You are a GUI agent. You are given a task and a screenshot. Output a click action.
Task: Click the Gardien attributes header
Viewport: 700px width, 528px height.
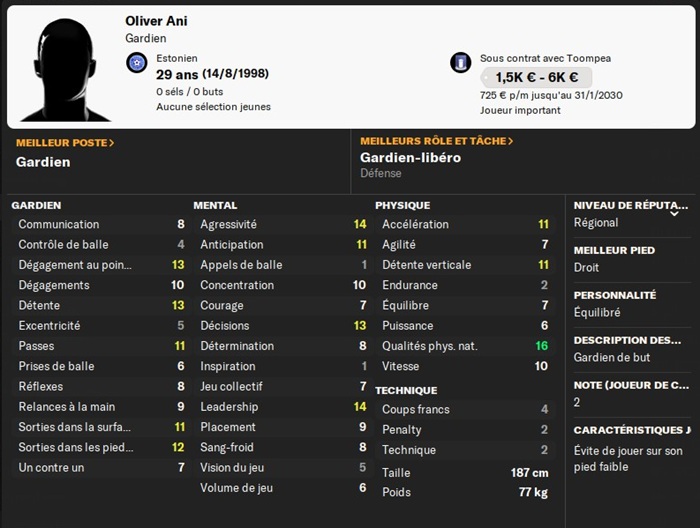[x=37, y=205]
